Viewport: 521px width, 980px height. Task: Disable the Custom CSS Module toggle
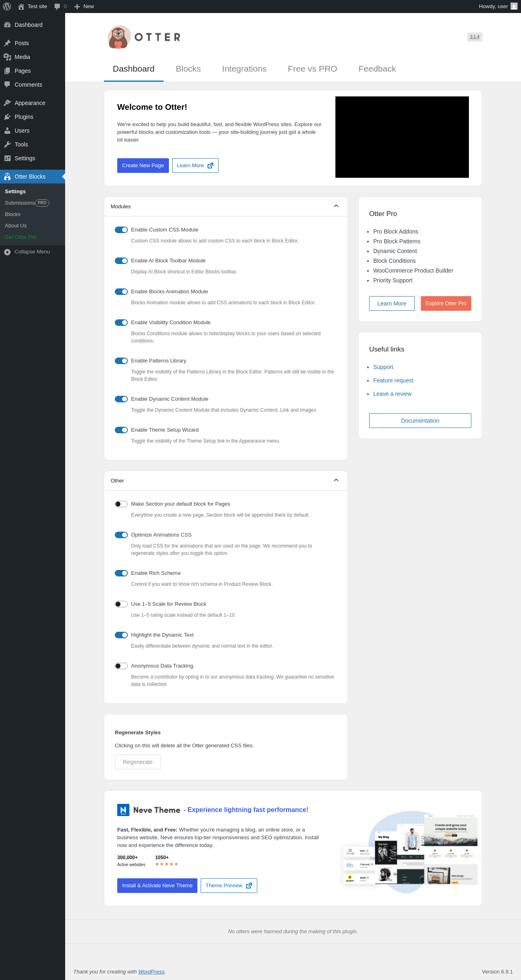pos(121,230)
